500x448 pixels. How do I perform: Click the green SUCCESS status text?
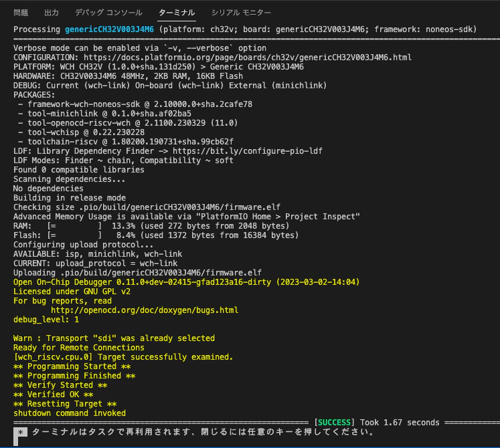click(334, 423)
